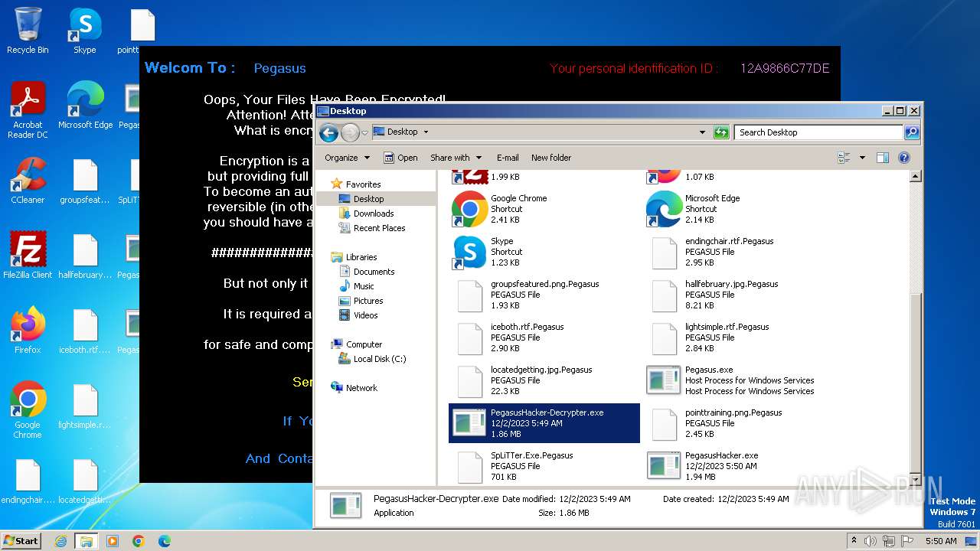Select the groupsfeat... file on the desktop

click(85, 181)
